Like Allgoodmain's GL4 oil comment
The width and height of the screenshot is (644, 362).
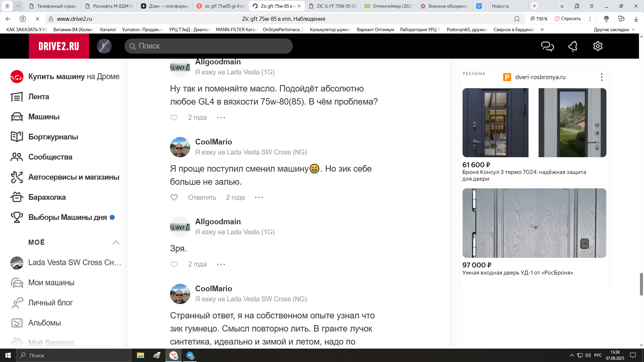tap(174, 118)
